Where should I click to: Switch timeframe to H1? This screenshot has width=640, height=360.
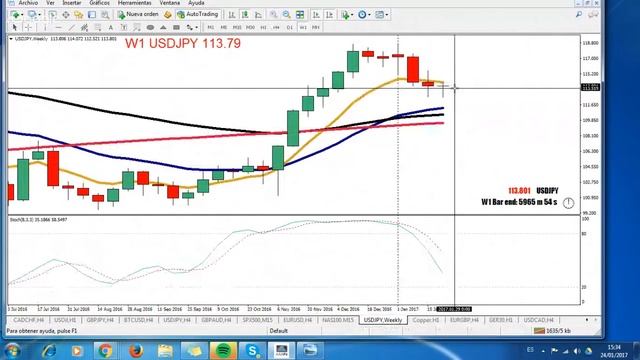263,27
